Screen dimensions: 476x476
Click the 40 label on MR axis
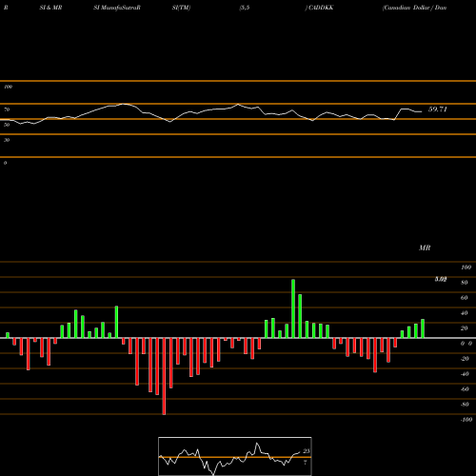465,313
